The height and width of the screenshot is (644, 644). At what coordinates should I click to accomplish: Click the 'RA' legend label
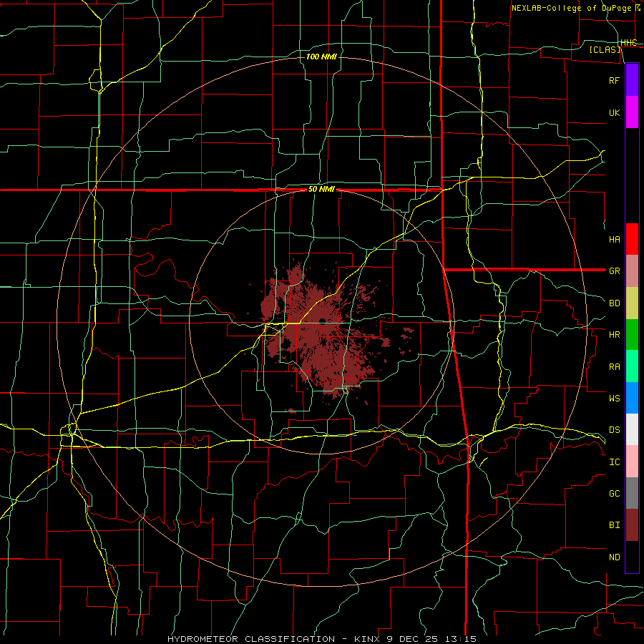coord(614,367)
